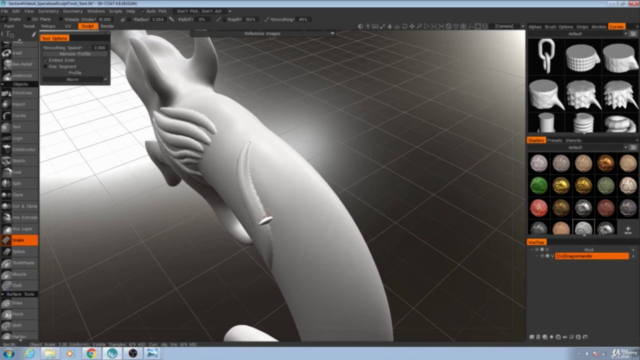Select the red shader sphere
Viewport: 640px width, 360px height.
tap(538, 208)
